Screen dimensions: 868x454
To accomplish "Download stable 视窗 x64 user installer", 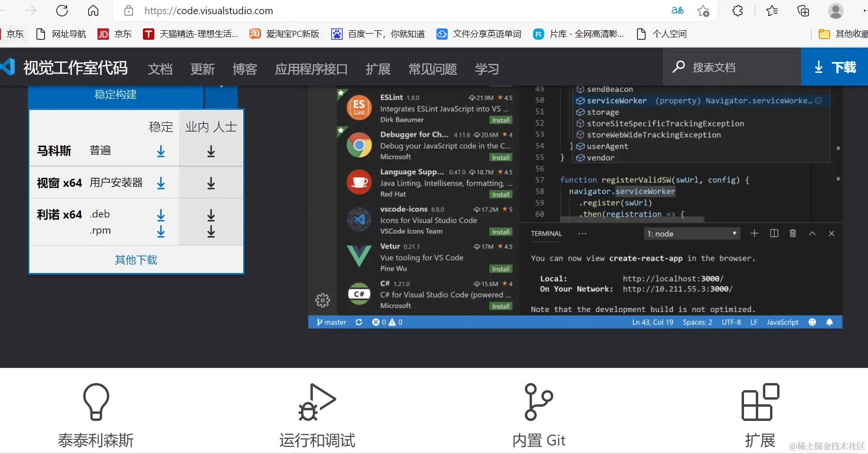I will [x=161, y=183].
